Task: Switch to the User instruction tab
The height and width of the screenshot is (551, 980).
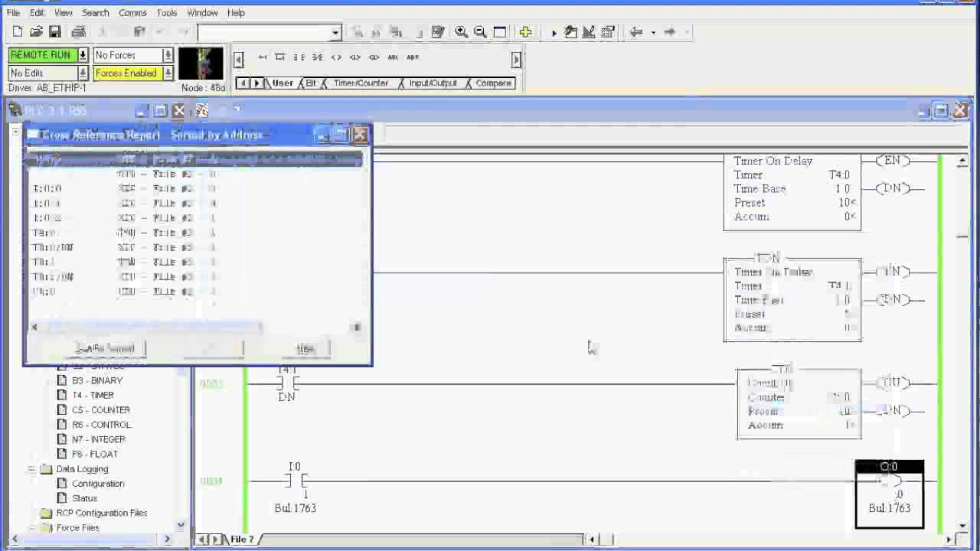Action: click(x=282, y=83)
